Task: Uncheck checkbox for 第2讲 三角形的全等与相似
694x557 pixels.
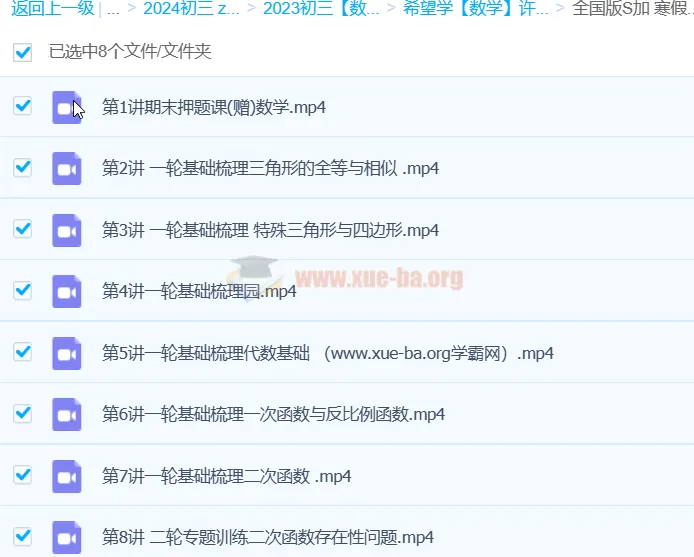Action: pos(23,167)
